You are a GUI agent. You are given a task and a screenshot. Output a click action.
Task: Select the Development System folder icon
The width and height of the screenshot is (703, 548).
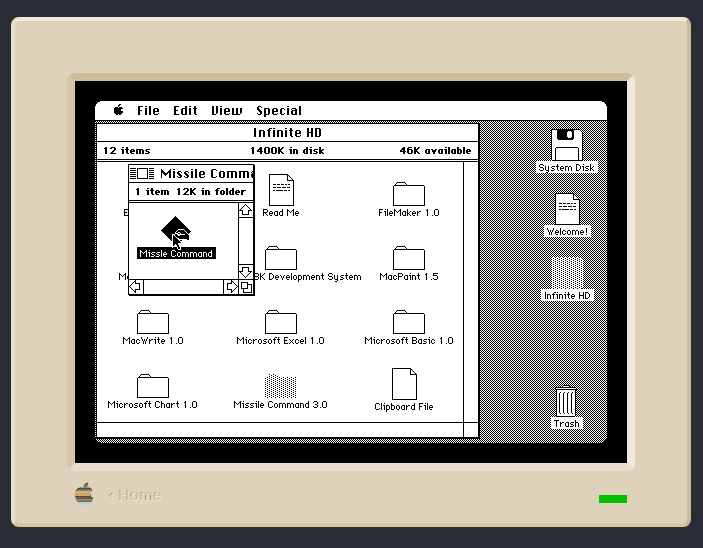(281, 258)
